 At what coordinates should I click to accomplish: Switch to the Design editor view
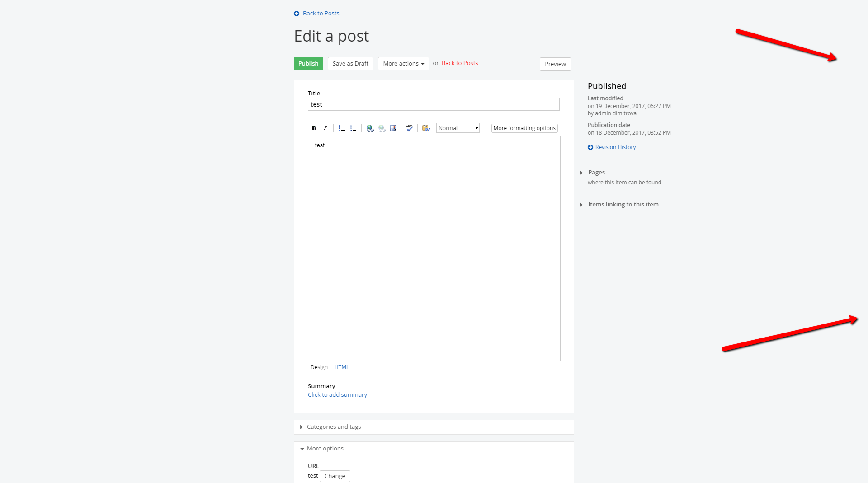(319, 367)
